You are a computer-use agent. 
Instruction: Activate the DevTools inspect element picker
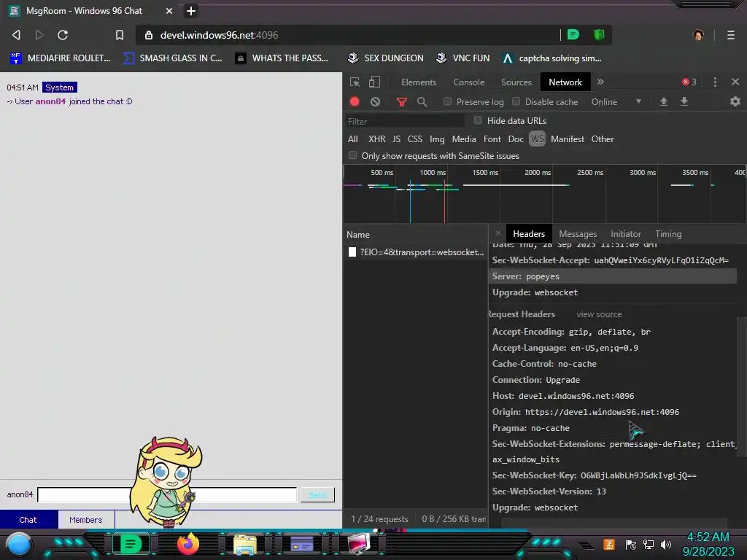(355, 82)
